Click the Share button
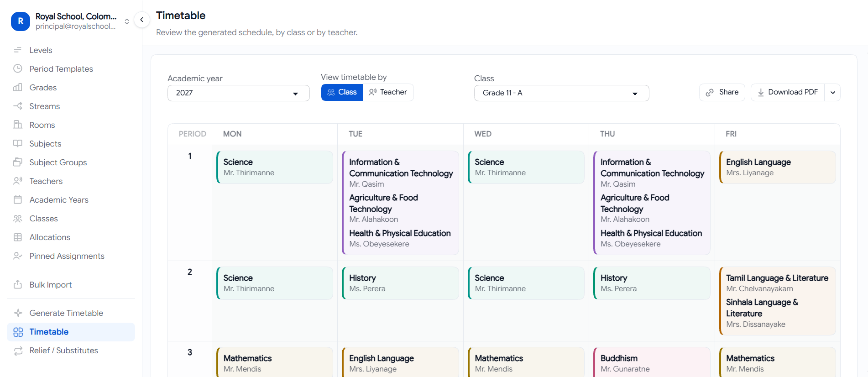 pyautogui.click(x=722, y=92)
